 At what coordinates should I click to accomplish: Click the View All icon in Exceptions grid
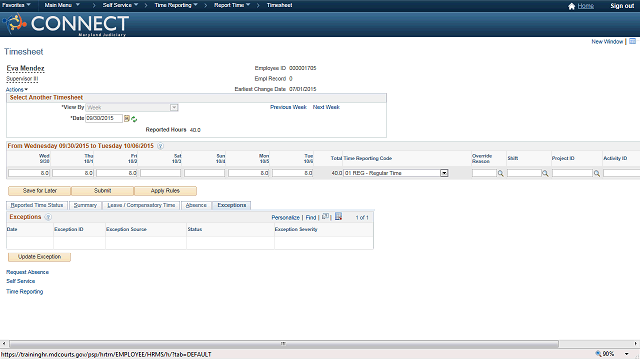[325, 217]
